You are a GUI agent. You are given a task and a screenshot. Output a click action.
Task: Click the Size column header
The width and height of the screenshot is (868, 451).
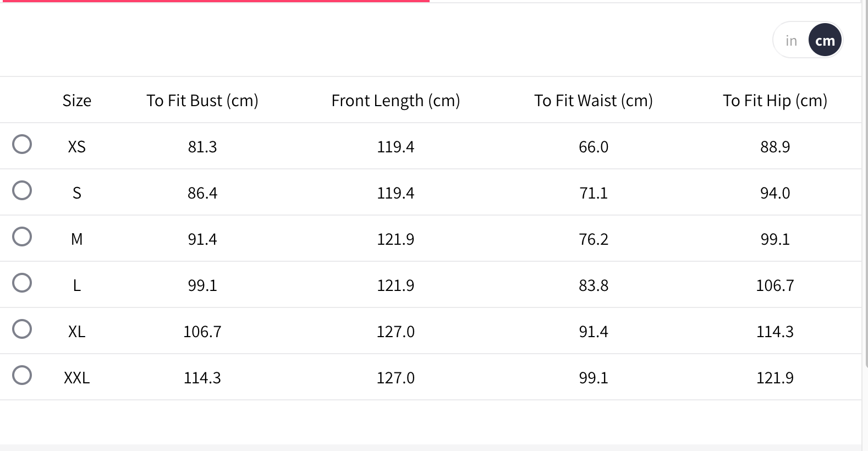point(77,101)
